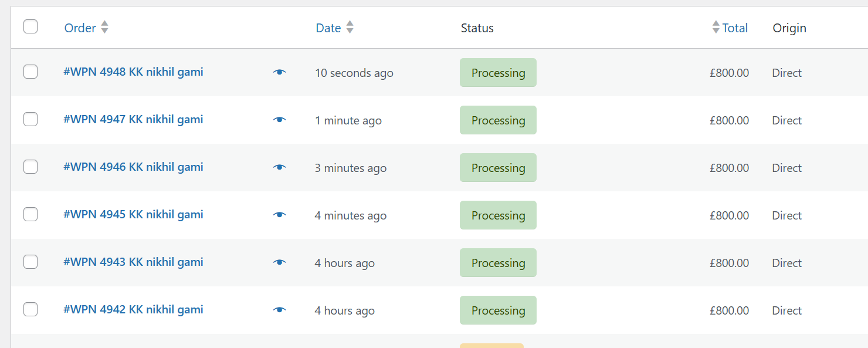Sort list by Order column header
Screen dimensions: 868x348
tap(80, 28)
